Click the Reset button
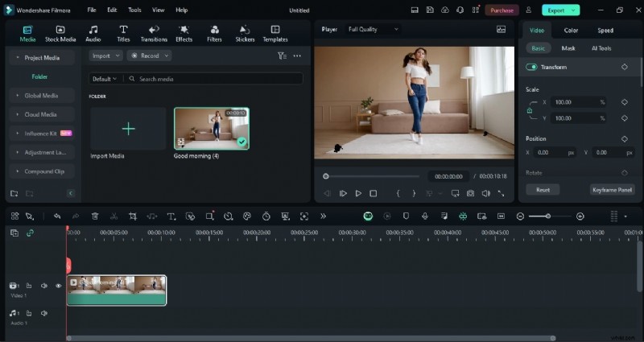 click(543, 190)
